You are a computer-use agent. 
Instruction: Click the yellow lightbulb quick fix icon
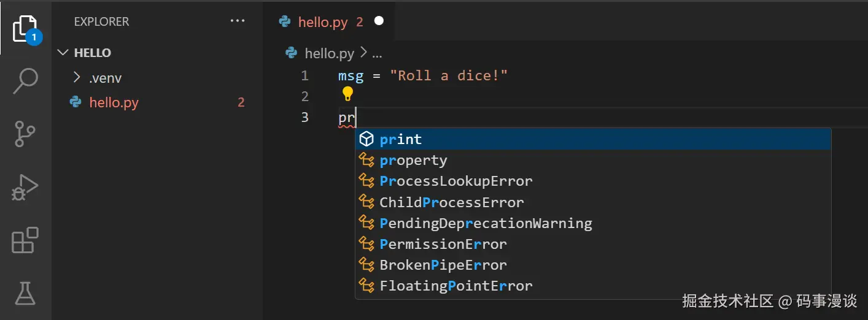pyautogui.click(x=347, y=94)
